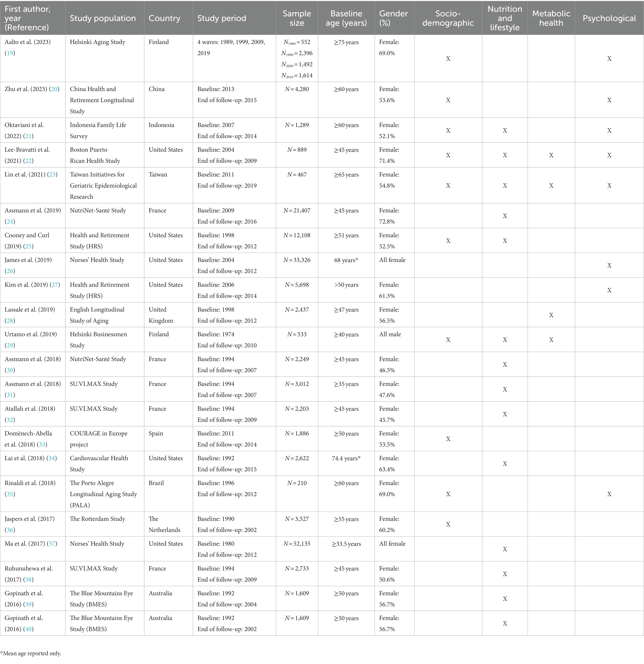Open reference link 23 for Lin et al.
This screenshot has height=664, width=644.
click(x=52, y=174)
